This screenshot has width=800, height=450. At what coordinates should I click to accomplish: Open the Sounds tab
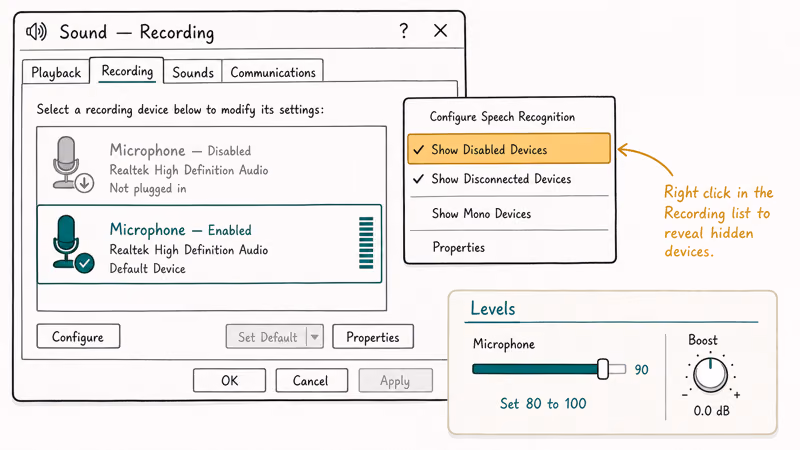tap(193, 72)
